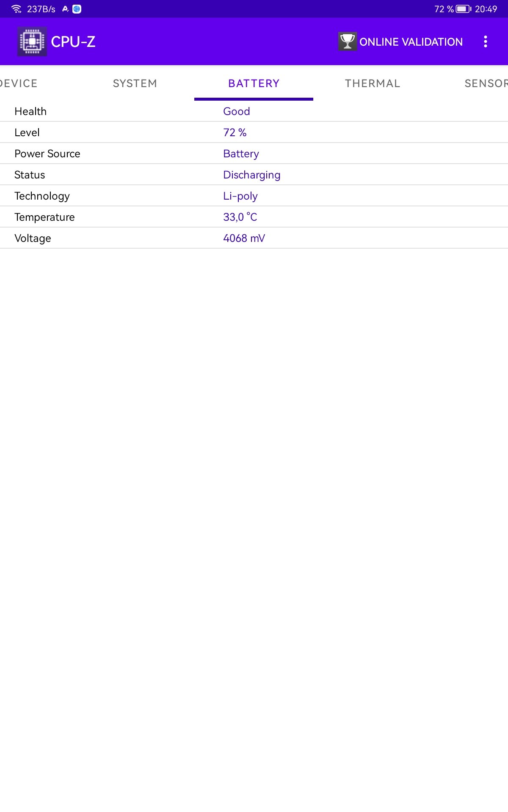Tap the blue globe notification icon
508x812 pixels.
click(77, 9)
